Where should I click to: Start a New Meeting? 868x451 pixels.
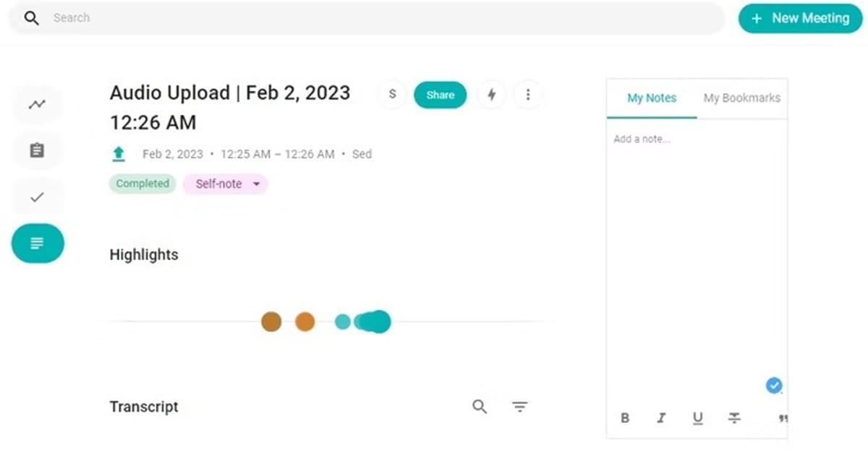[800, 19]
